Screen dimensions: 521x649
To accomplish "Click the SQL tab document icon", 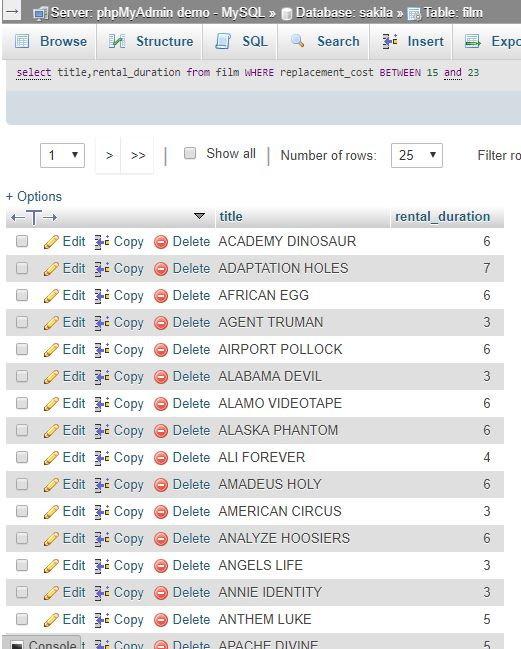I will tap(223, 41).
